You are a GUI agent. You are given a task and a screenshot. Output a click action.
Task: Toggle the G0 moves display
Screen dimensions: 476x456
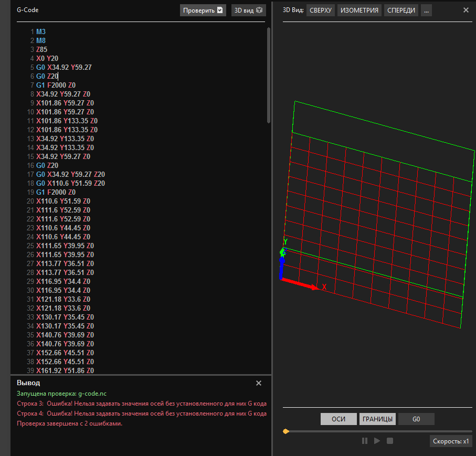click(x=416, y=419)
